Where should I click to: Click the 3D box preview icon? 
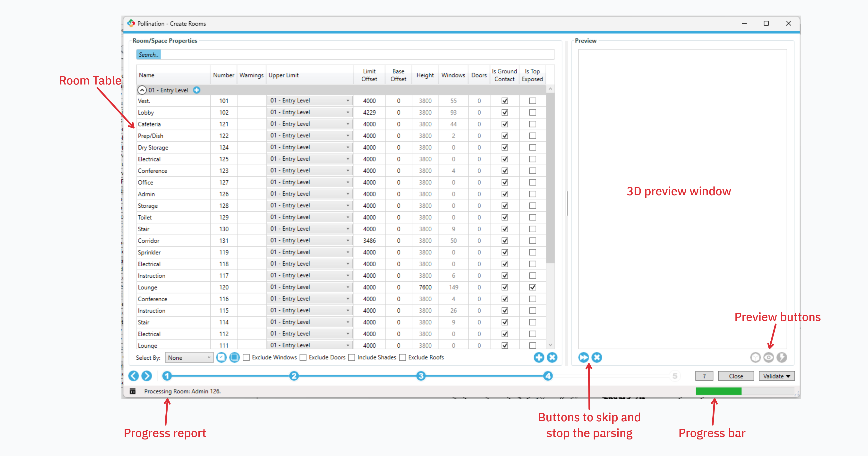click(x=756, y=357)
